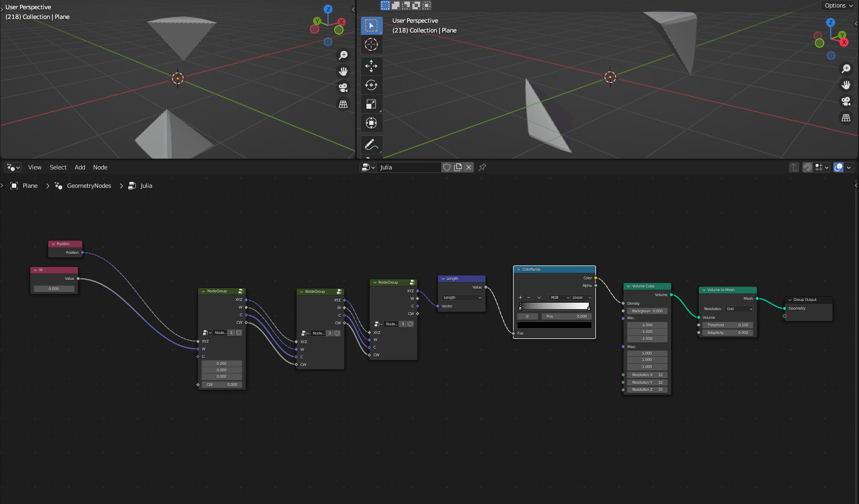Click Plane in breadcrumb path
Viewport: 859px width, 504px height.
(30, 186)
